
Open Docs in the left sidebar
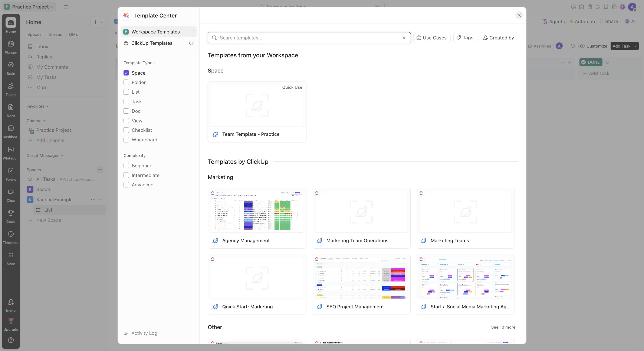[x=11, y=110]
